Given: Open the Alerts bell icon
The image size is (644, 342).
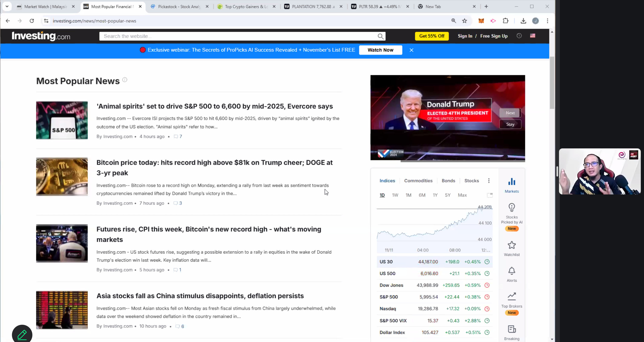Looking at the screenshot, I should 511,271.
